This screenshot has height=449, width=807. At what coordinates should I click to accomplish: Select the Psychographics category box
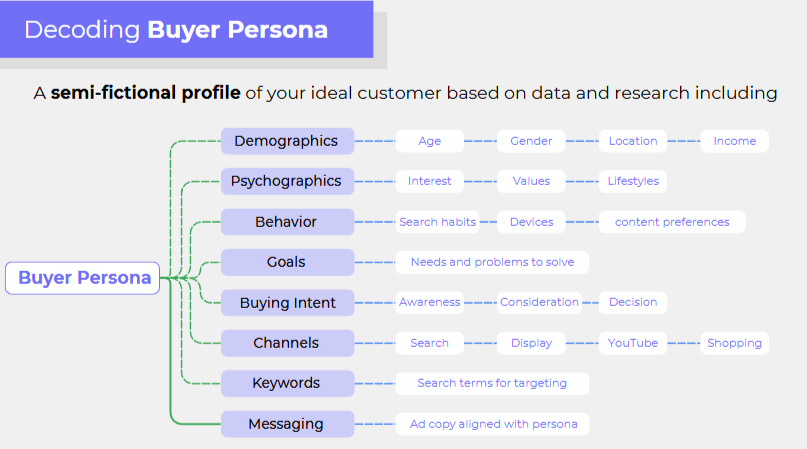pyautogui.click(x=287, y=181)
